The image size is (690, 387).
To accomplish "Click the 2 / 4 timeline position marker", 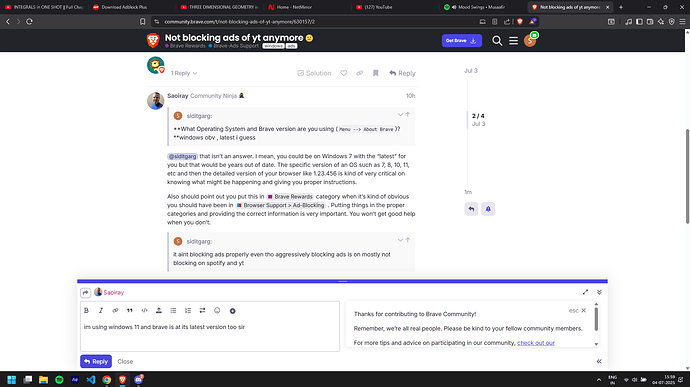I will 478,116.
